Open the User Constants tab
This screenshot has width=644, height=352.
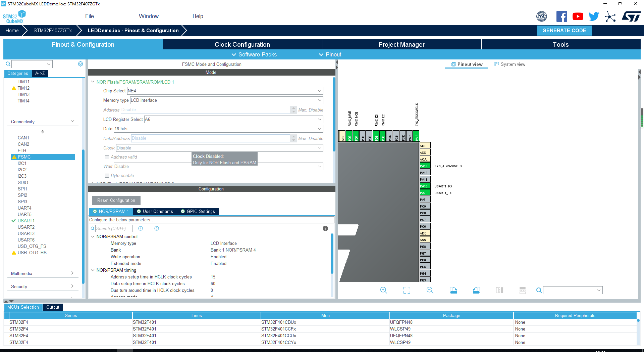click(155, 211)
